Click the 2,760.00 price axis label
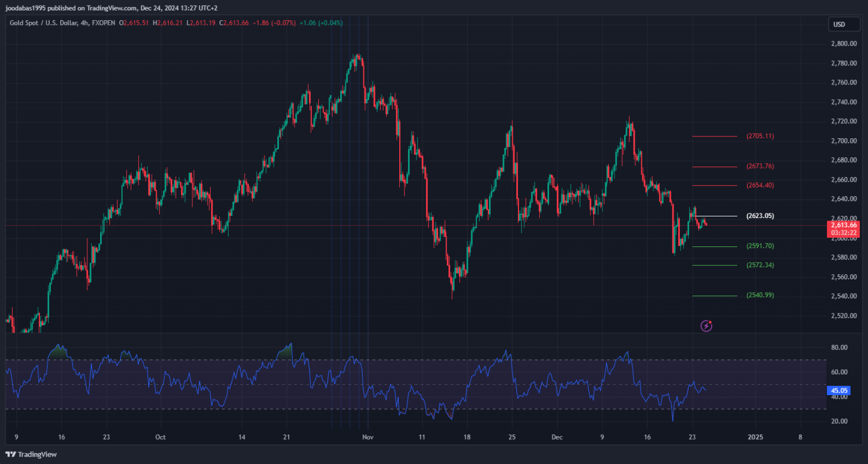Screen dimensions: 868x464 [x=844, y=83]
